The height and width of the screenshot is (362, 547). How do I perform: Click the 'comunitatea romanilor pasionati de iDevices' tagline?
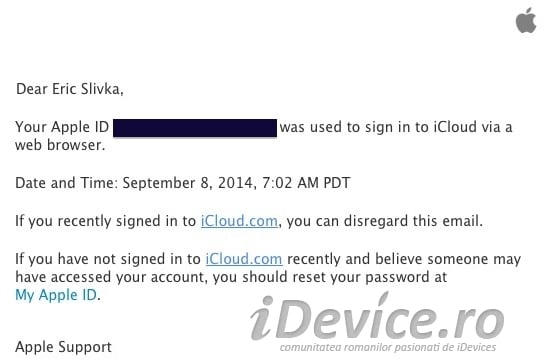pyautogui.click(x=388, y=347)
